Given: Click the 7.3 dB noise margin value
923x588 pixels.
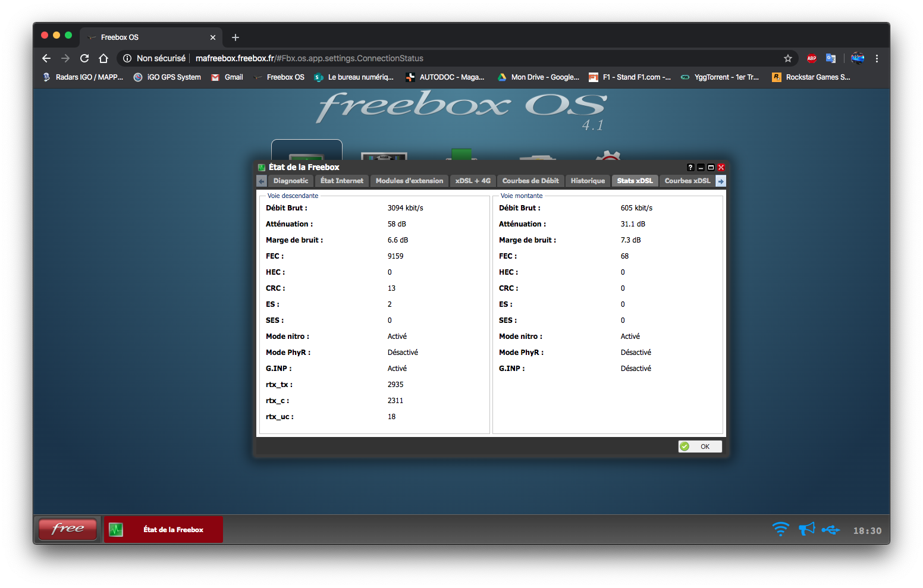Looking at the screenshot, I should [x=631, y=240].
